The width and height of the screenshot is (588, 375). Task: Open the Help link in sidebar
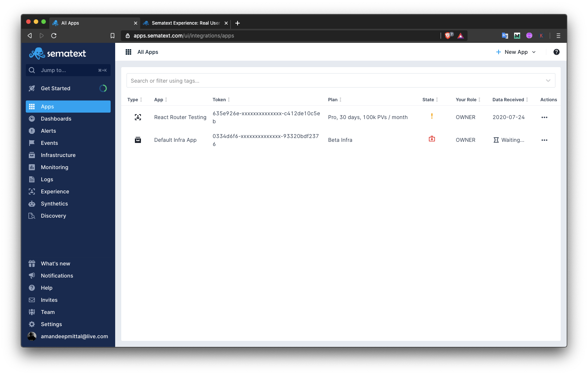[47, 288]
